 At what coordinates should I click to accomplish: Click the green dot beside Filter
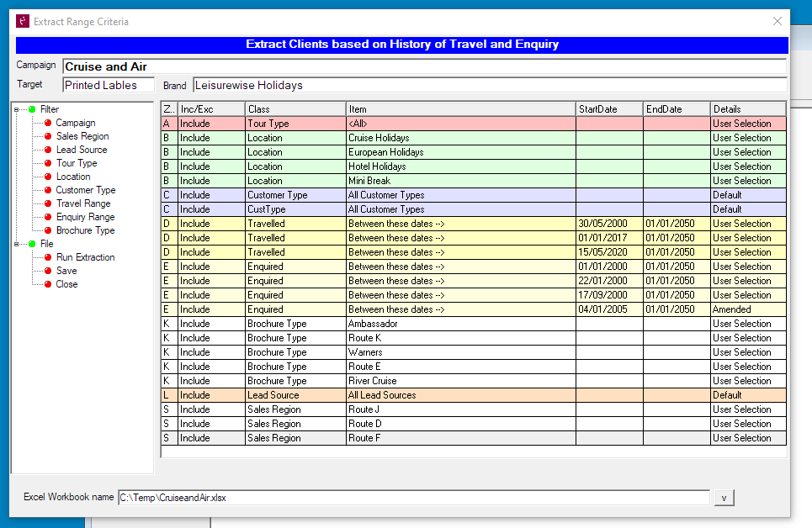coord(32,109)
